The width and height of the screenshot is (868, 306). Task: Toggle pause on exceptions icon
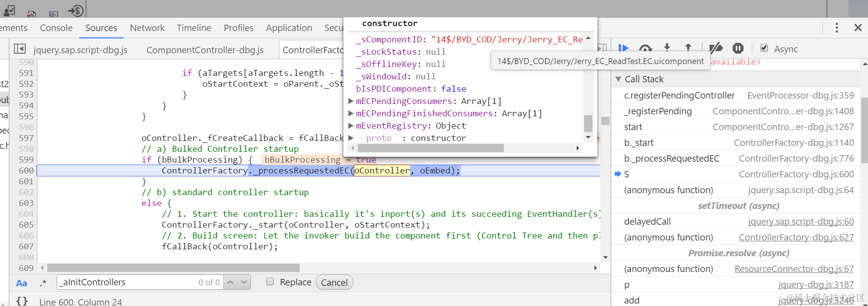click(738, 48)
